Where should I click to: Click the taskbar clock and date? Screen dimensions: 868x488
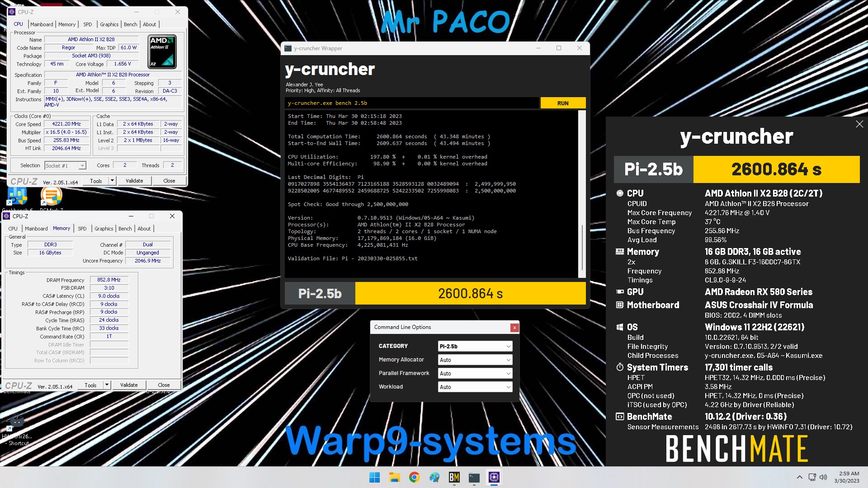846,477
